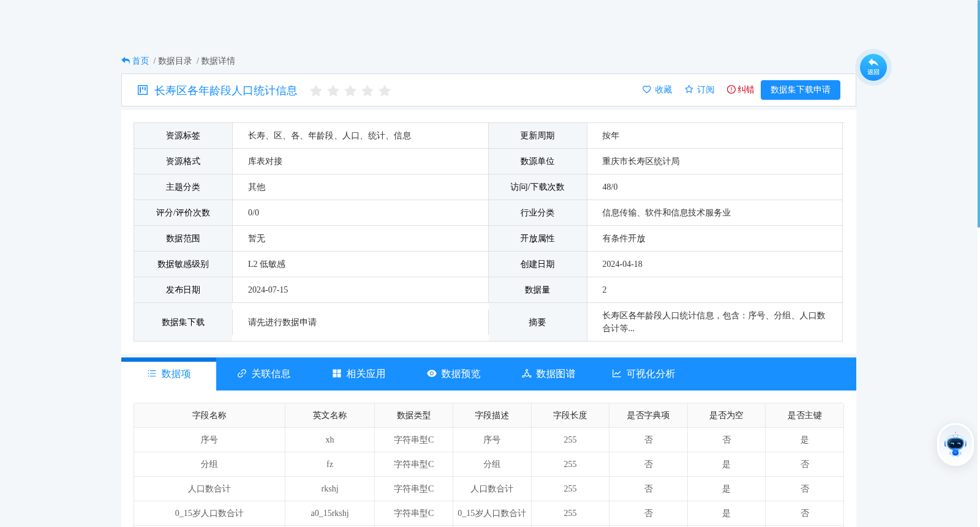The width and height of the screenshot is (980, 527).
Task: Select the rkshj English name cell
Action: tap(330, 488)
